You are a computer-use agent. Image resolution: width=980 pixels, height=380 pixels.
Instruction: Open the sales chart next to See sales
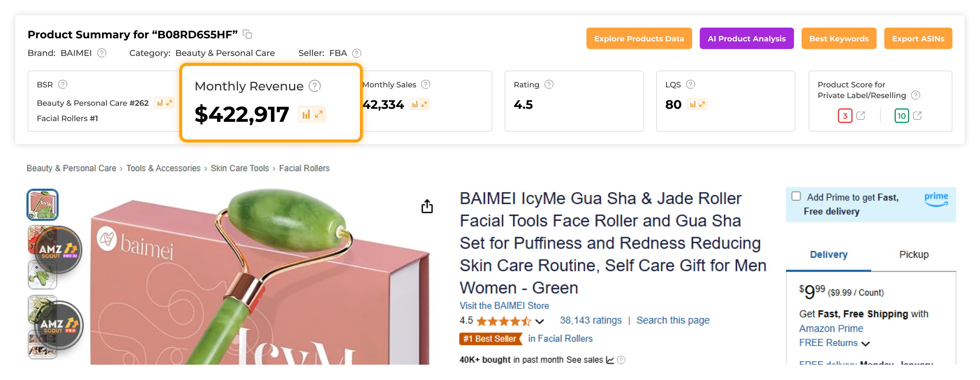point(609,360)
